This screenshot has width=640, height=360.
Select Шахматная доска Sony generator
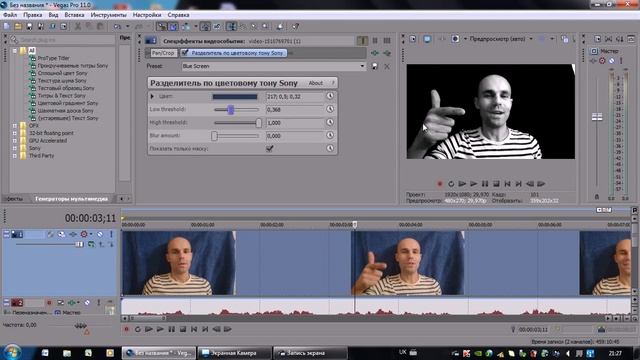point(65,111)
